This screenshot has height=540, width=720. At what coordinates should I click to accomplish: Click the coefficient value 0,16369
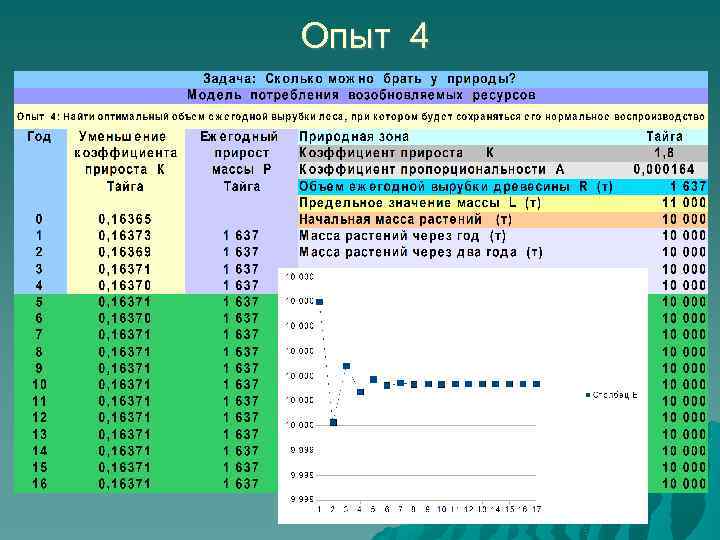click(x=125, y=253)
